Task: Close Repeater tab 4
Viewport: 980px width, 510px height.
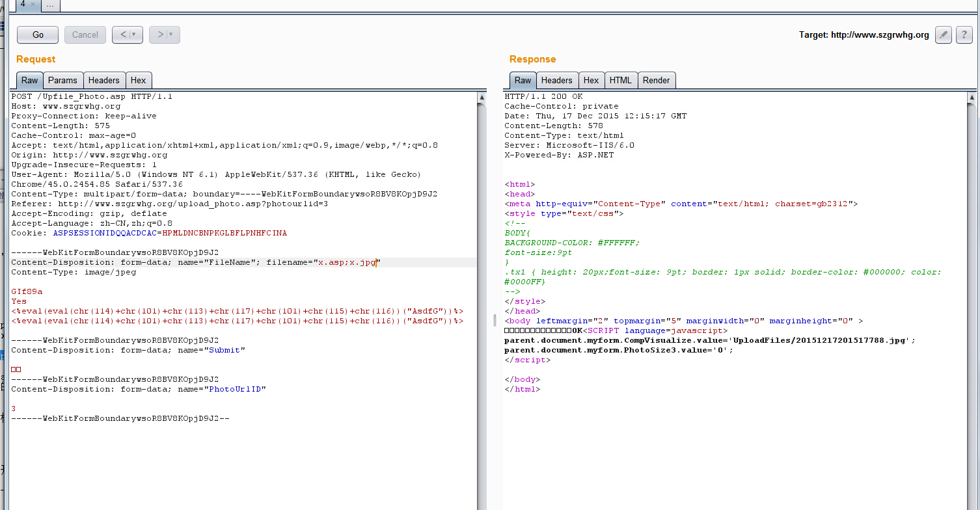Action: click(33, 4)
